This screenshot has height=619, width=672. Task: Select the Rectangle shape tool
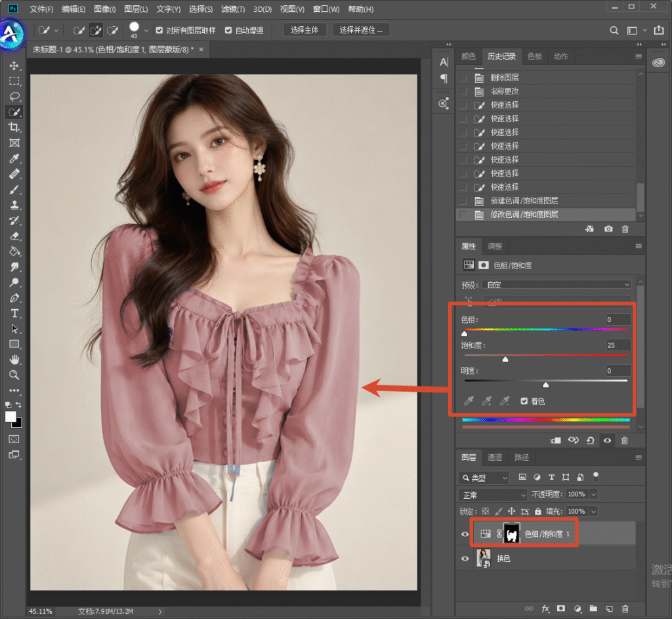tap(14, 344)
